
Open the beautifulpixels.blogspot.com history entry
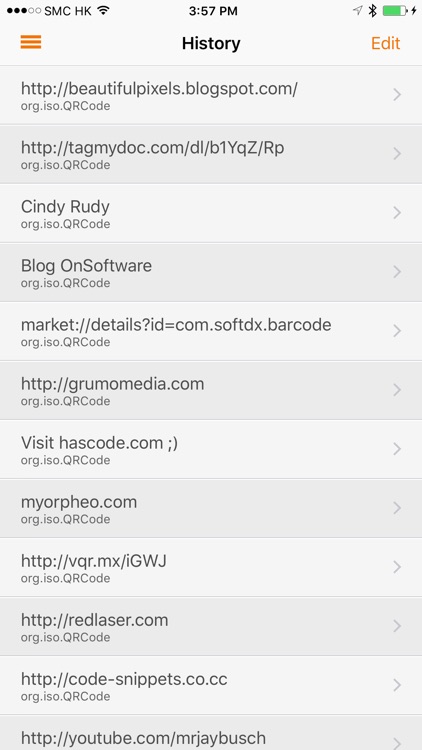[211, 95]
